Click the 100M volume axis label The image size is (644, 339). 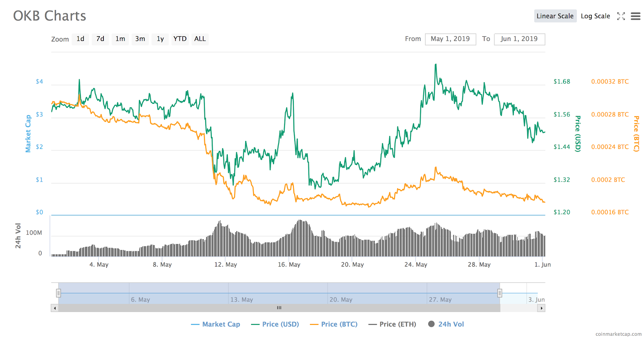tap(34, 233)
